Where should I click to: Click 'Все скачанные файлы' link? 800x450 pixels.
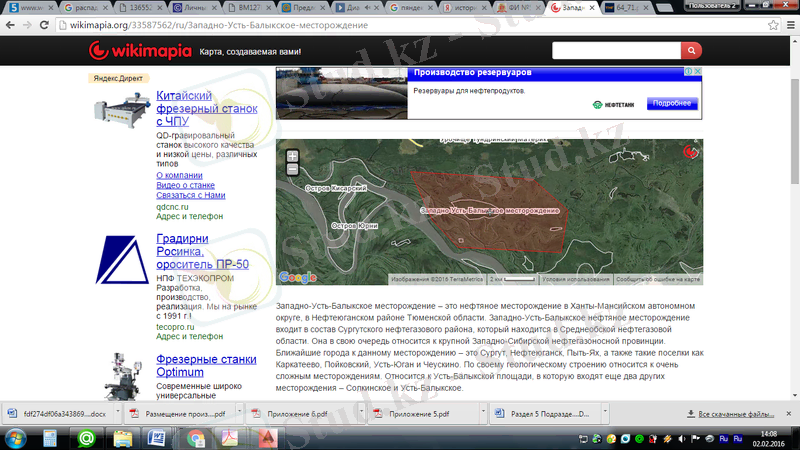735,412
